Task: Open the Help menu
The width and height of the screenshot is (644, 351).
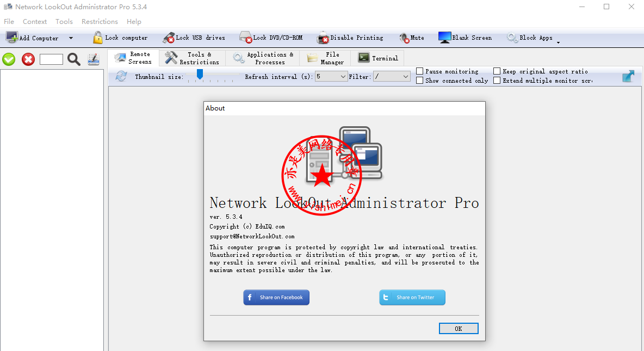Action: click(x=134, y=21)
